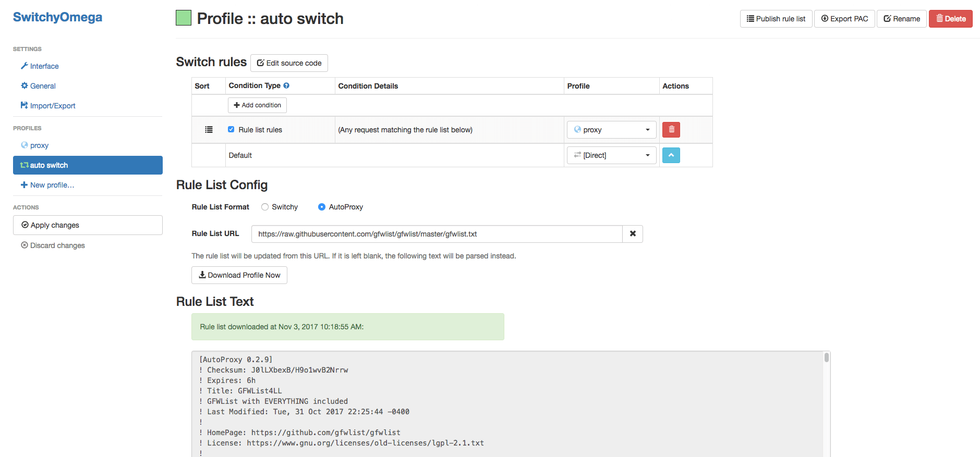Rename the auto switch profile
This screenshot has width=980, height=457.
coord(902,19)
